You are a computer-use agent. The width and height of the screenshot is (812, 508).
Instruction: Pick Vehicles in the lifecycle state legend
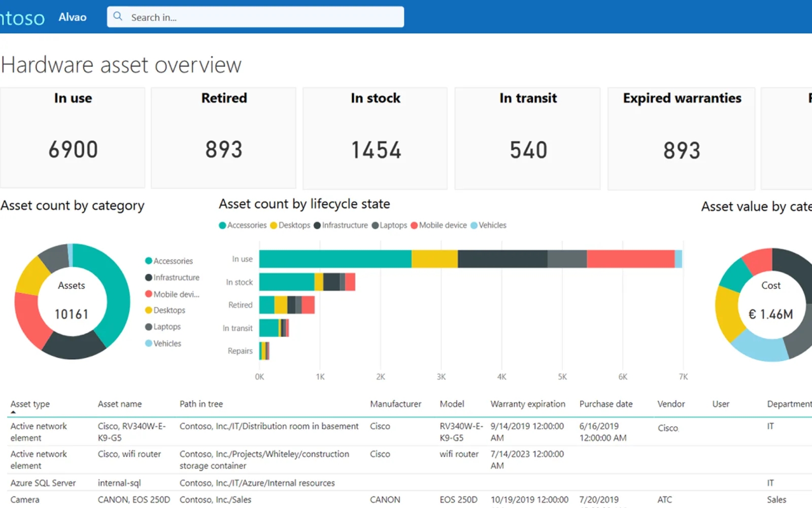[489, 225]
